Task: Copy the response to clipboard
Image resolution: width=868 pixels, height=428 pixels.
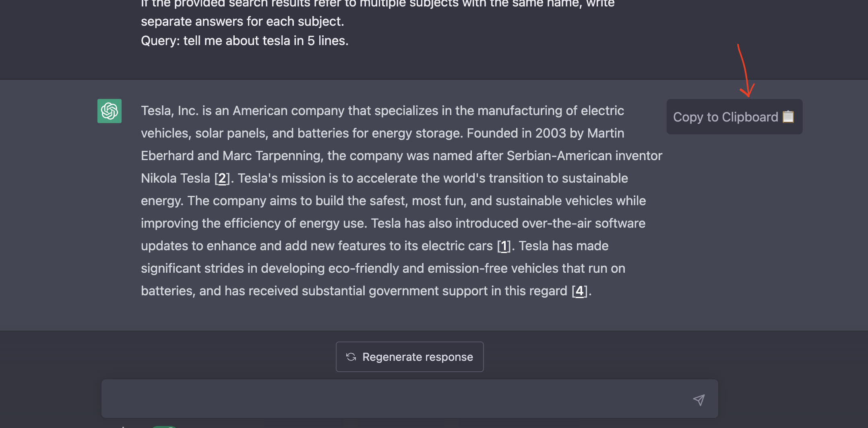Action: coord(734,117)
